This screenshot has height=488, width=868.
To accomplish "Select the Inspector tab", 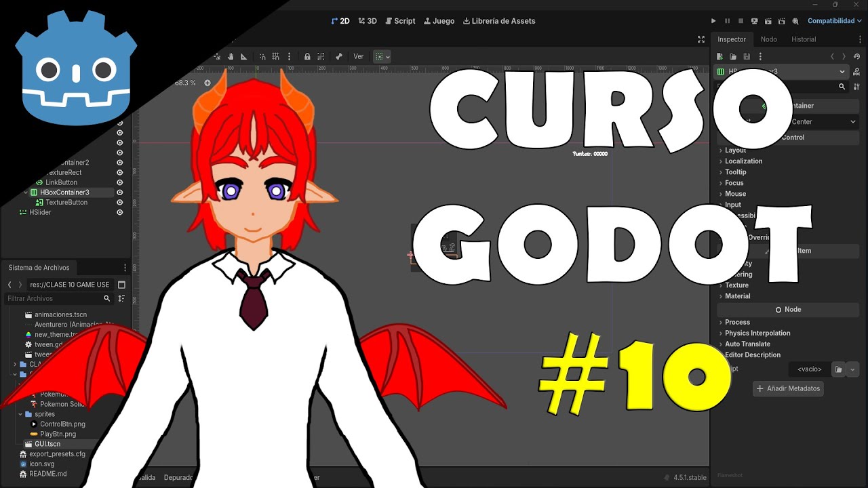I will (732, 39).
